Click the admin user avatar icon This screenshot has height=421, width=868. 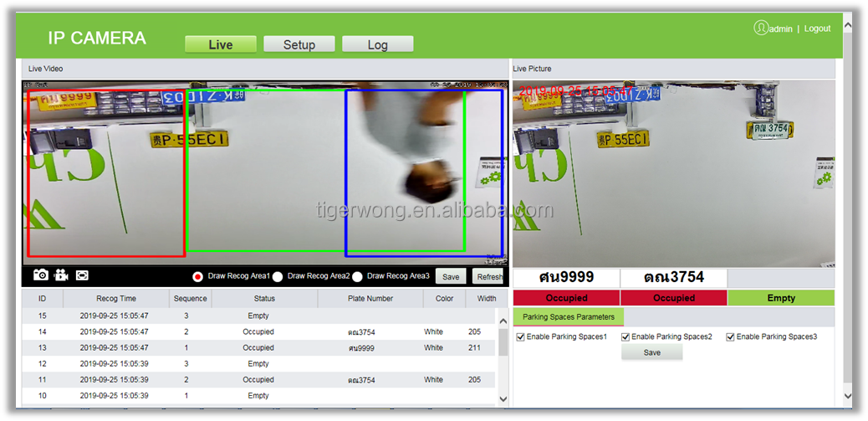click(761, 28)
